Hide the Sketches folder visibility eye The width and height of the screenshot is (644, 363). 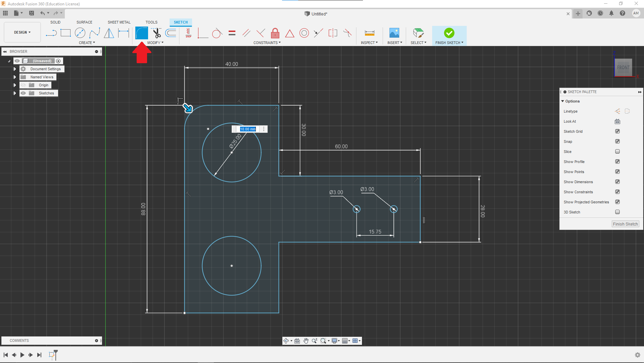(x=23, y=93)
